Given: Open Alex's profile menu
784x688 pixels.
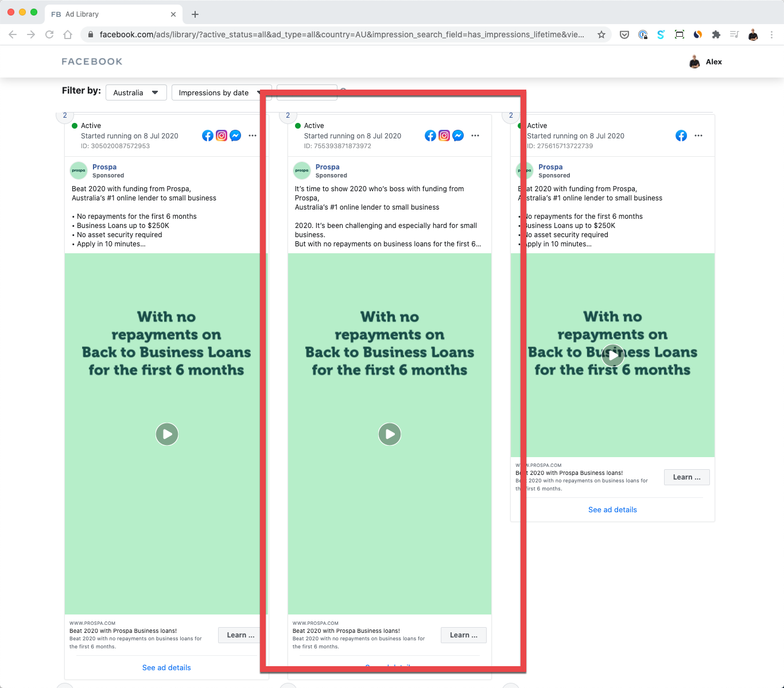Looking at the screenshot, I should click(705, 61).
